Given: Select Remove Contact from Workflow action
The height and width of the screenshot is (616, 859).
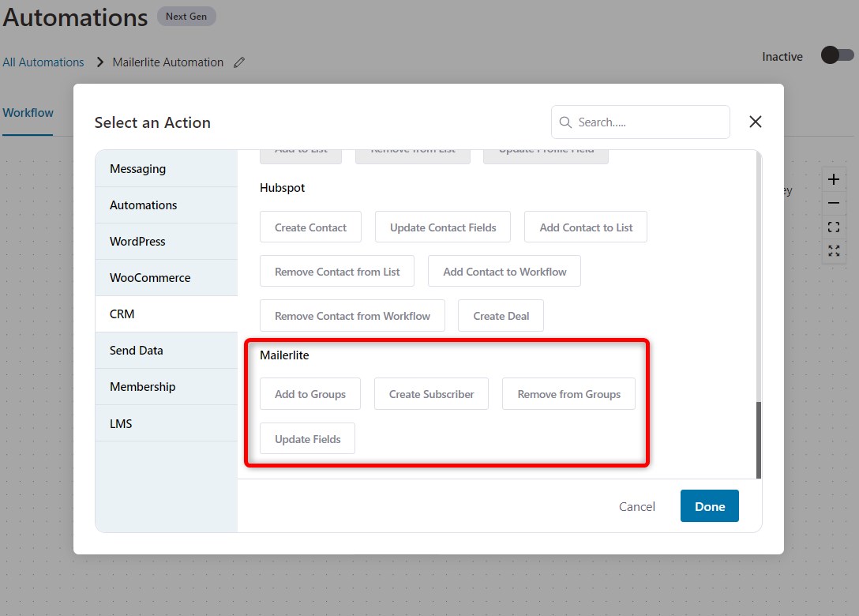Looking at the screenshot, I should tap(352, 316).
